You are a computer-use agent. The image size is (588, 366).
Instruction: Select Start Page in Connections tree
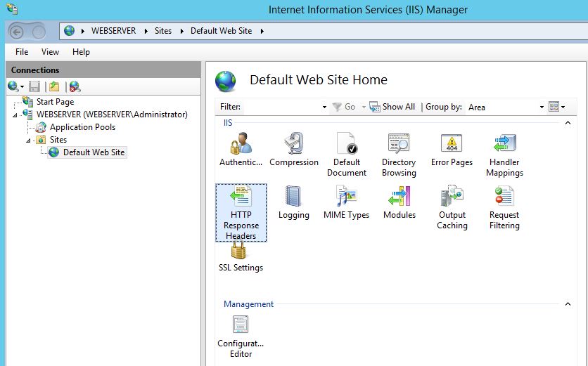point(55,102)
